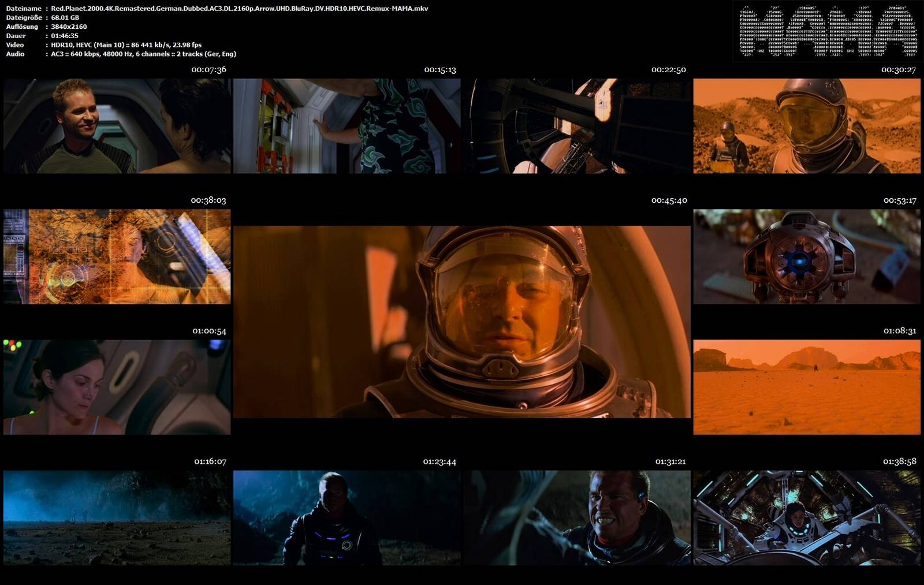This screenshot has height=585, width=924.
Task: Click the timestamp 00:07:36
Action: point(208,70)
